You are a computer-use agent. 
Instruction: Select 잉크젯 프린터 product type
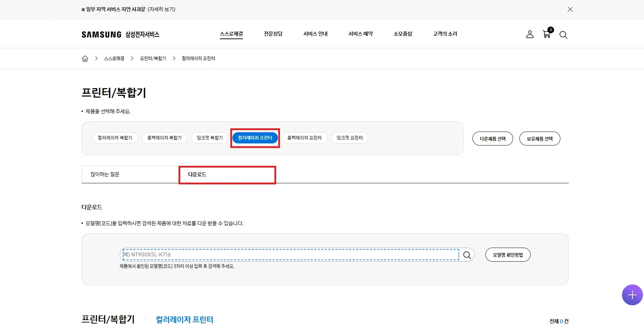pos(349,137)
